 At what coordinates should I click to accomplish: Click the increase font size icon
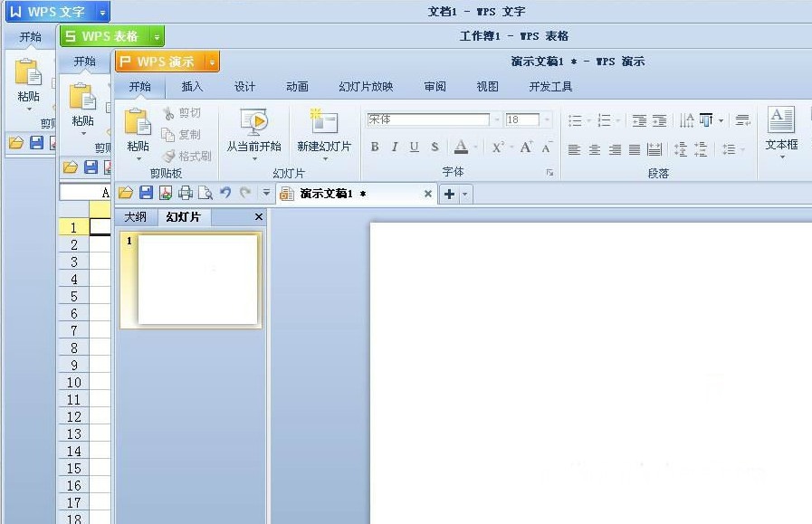click(526, 147)
